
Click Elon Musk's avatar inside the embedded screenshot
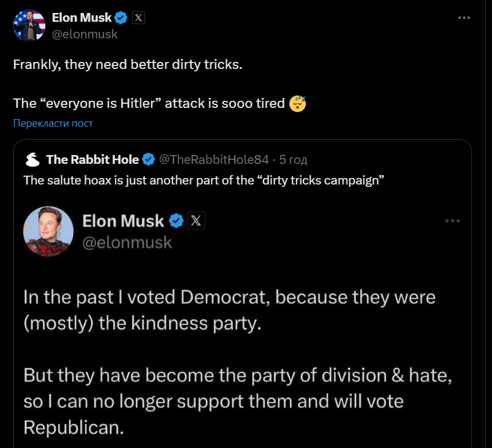[48, 231]
